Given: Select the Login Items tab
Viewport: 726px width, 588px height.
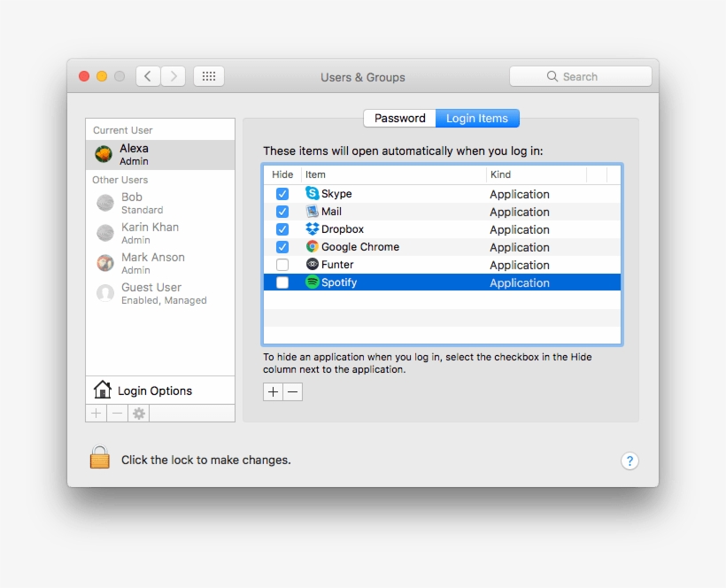Looking at the screenshot, I should 476,118.
